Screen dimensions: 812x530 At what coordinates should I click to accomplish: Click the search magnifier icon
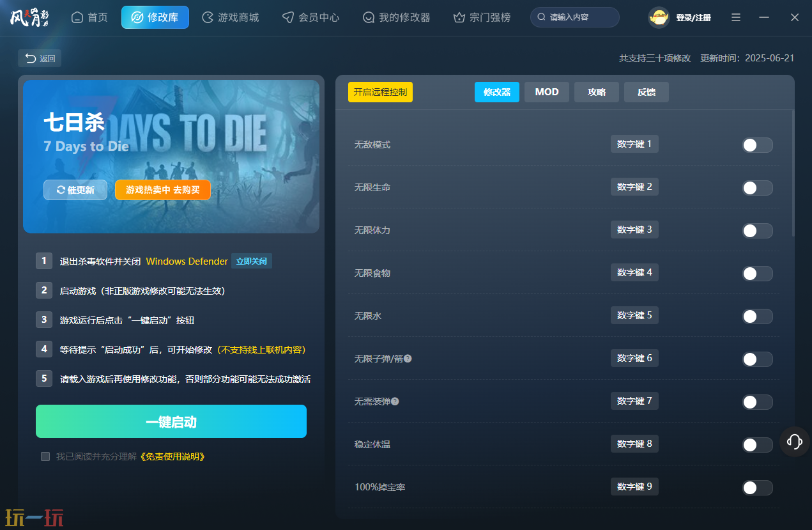[542, 17]
